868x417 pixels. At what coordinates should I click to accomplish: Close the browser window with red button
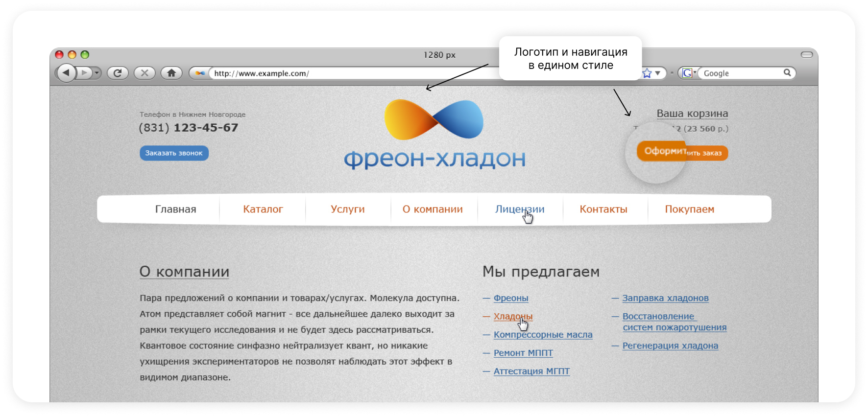(59, 54)
